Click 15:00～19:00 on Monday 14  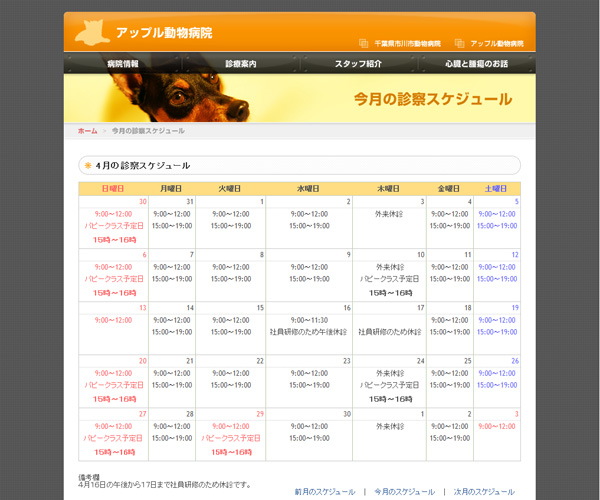[x=172, y=332]
